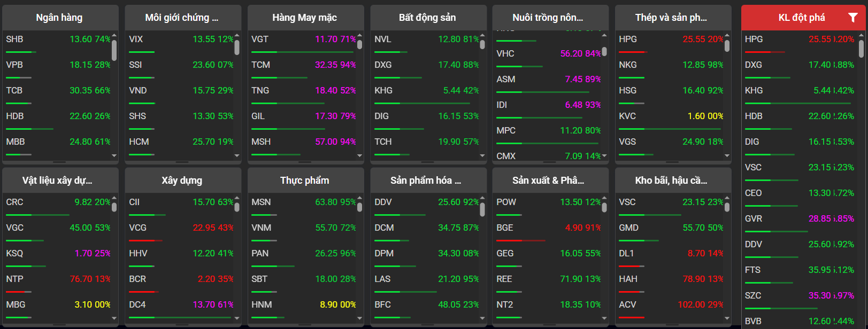Select GMD ticker row
Screen dimensions: 868x329
tap(671, 231)
